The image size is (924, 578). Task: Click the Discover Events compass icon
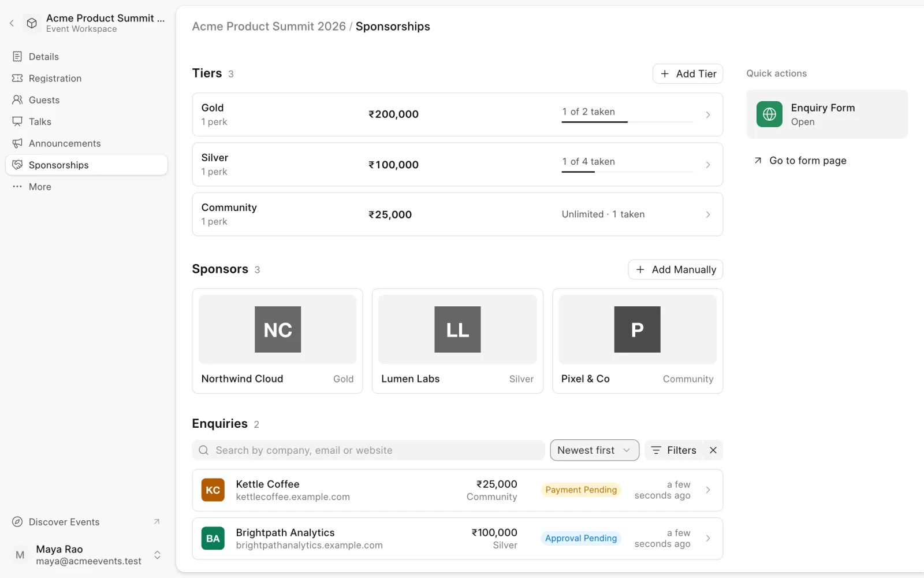click(x=17, y=522)
